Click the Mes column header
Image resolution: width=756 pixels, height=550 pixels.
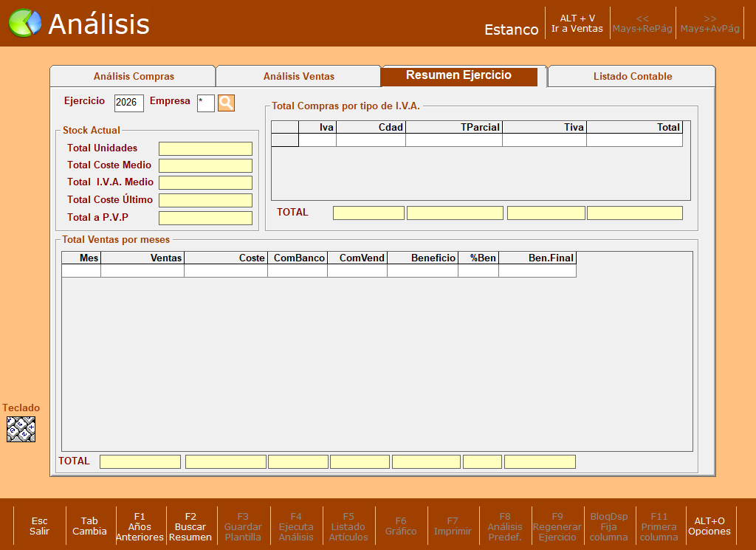(x=81, y=258)
